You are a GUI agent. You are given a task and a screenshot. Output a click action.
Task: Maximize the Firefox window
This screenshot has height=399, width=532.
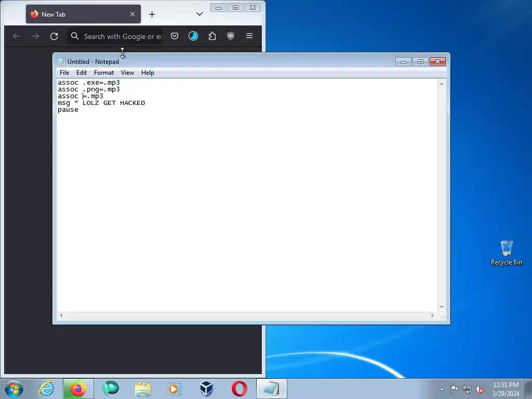click(235, 7)
